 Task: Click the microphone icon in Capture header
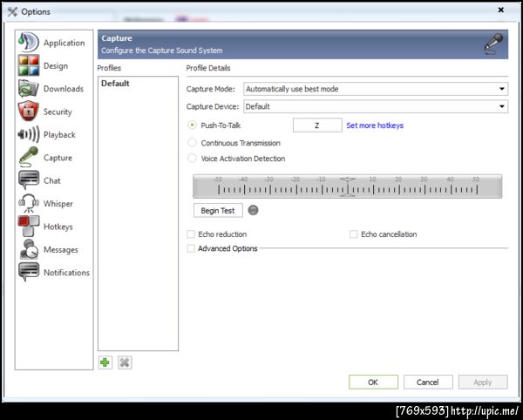pyautogui.click(x=493, y=44)
